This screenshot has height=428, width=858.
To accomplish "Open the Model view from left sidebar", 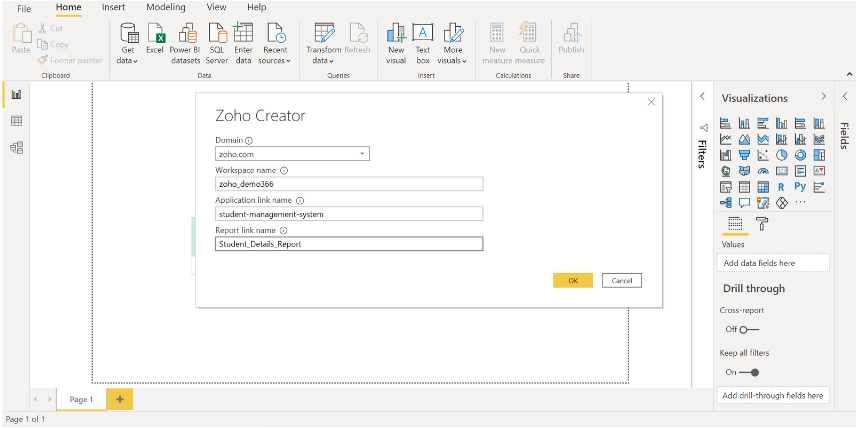I will (x=16, y=147).
